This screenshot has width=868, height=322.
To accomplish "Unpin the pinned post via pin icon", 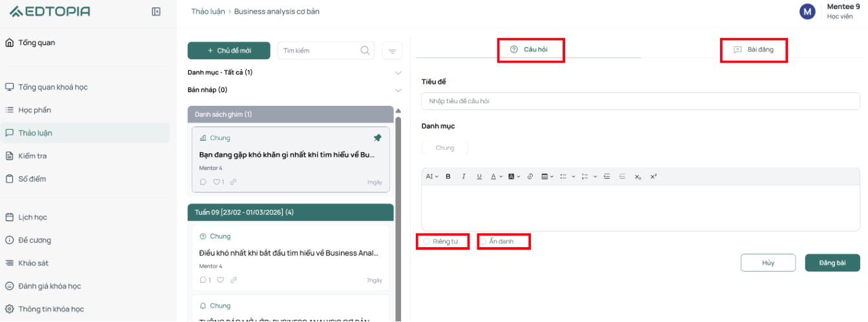I will click(377, 137).
